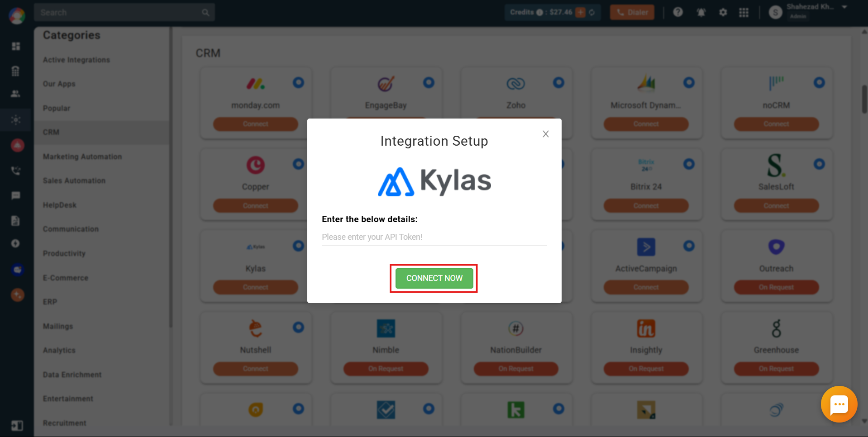Click On Request for Insightly

[646, 369]
